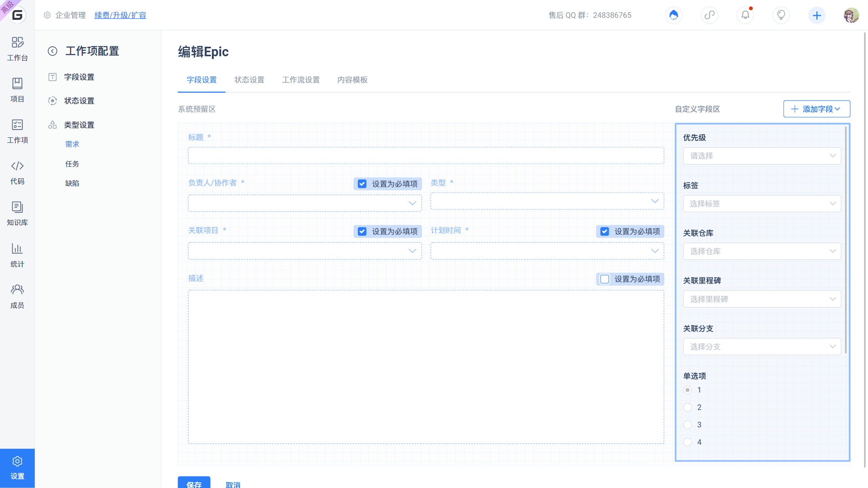
Task: Click the link chain icon in header
Action: [x=709, y=15]
